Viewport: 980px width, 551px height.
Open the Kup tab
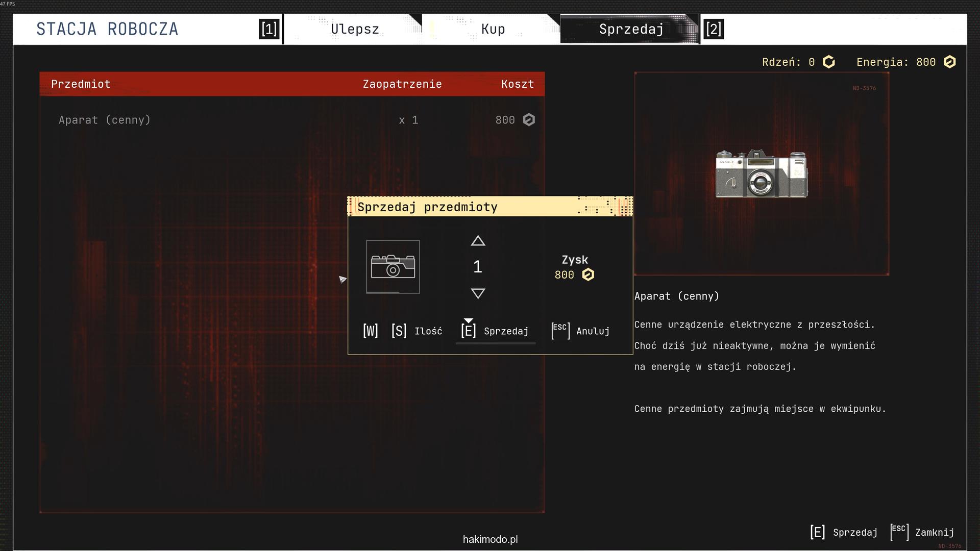point(493,29)
